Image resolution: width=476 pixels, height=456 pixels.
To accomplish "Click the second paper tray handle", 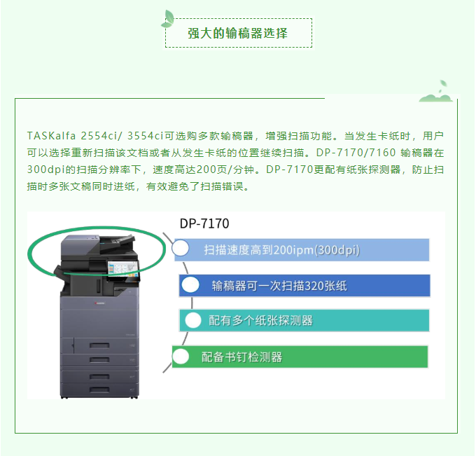I will coord(99,360).
